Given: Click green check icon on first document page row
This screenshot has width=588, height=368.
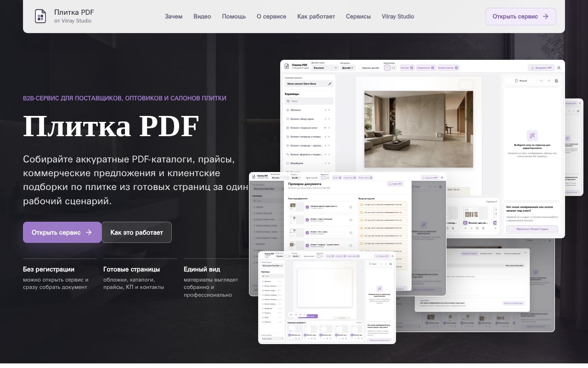Looking at the screenshot, I should click(351, 207).
